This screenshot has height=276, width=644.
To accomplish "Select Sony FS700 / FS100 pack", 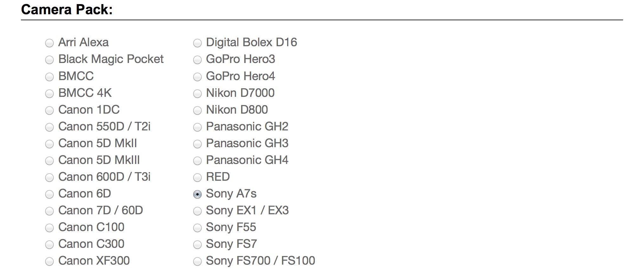I will (x=197, y=261).
